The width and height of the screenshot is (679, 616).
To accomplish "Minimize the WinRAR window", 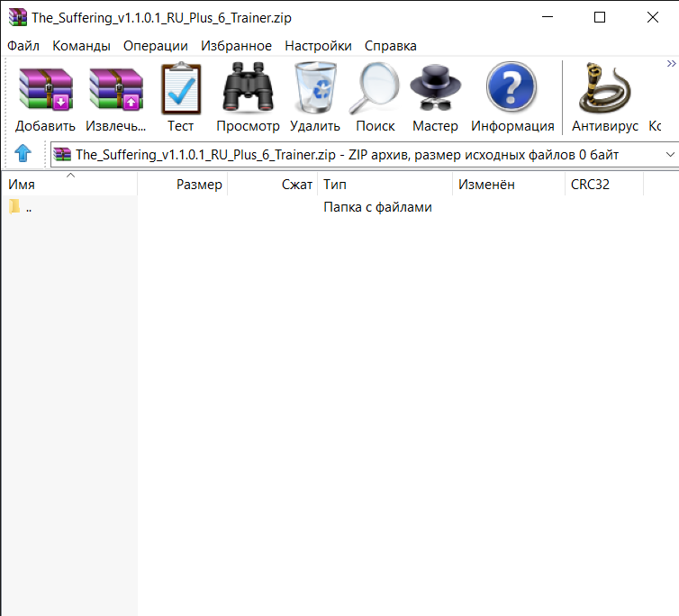I will click(x=548, y=17).
